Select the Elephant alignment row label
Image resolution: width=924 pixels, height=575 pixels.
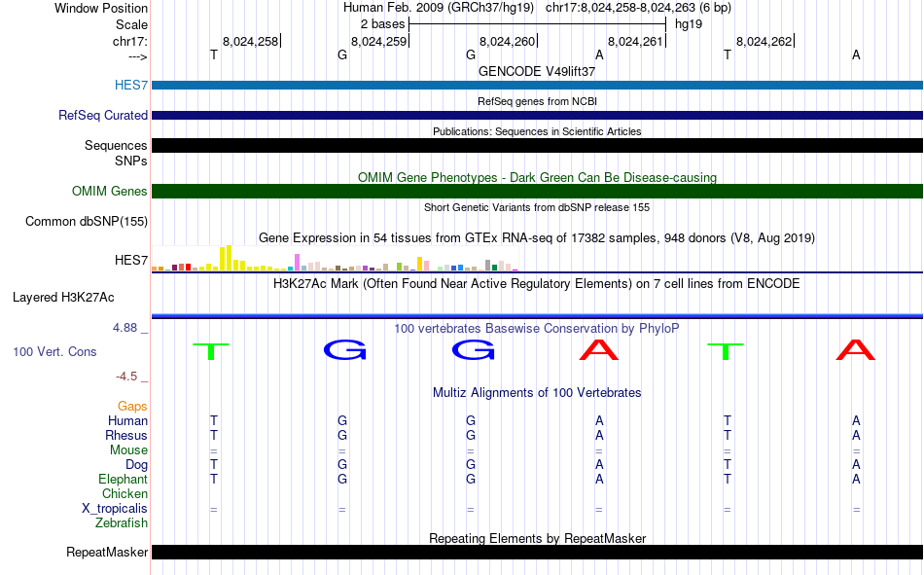click(123, 479)
